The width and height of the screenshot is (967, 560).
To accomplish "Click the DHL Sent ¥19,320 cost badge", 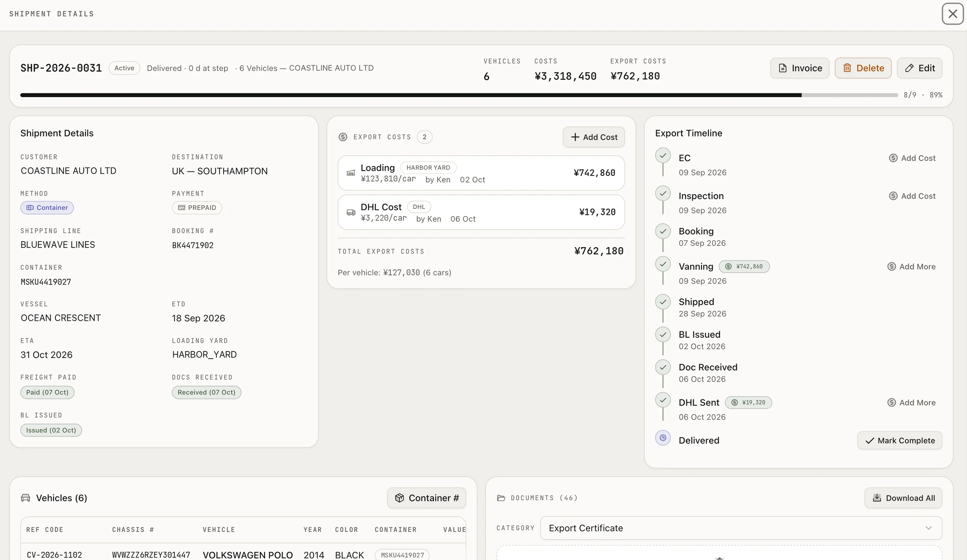I will tap(748, 403).
